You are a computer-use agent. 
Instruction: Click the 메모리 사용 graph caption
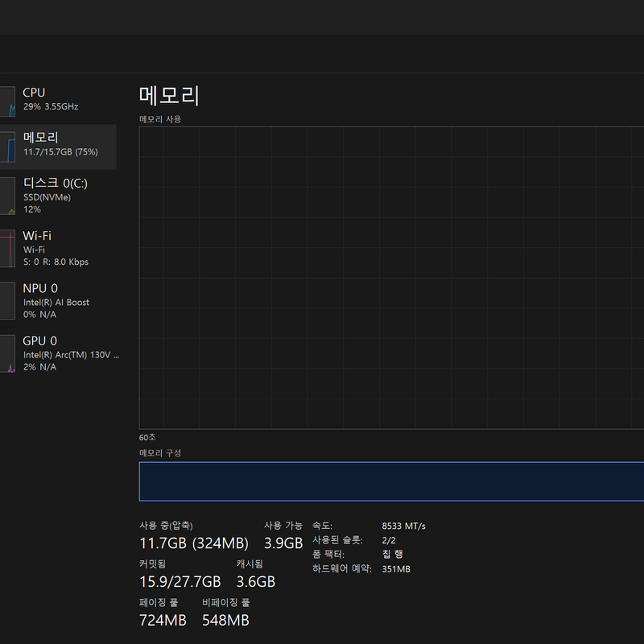[x=160, y=119]
